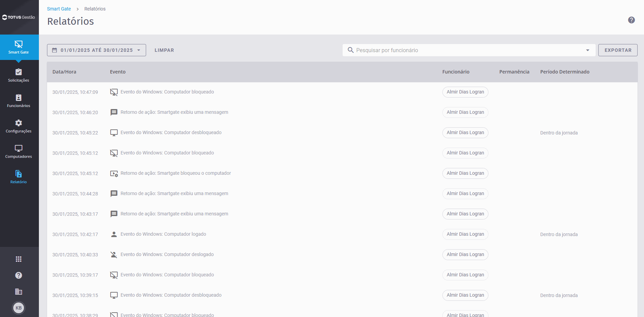644x317 pixels.
Task: Click the calendar icon in date range
Action: [x=54, y=50]
